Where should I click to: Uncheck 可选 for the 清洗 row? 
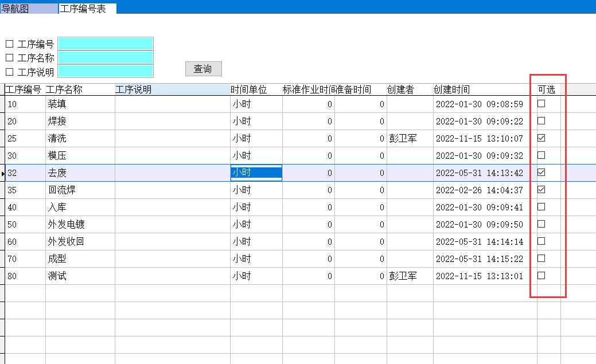(541, 138)
